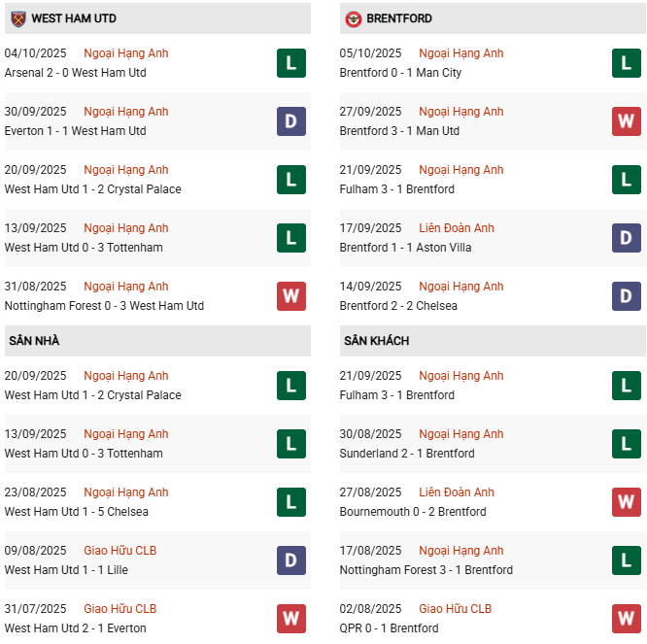Click the W badge for Nottingham Forest 0-3 West Ham
This screenshot has width=647, height=644.
[290, 296]
